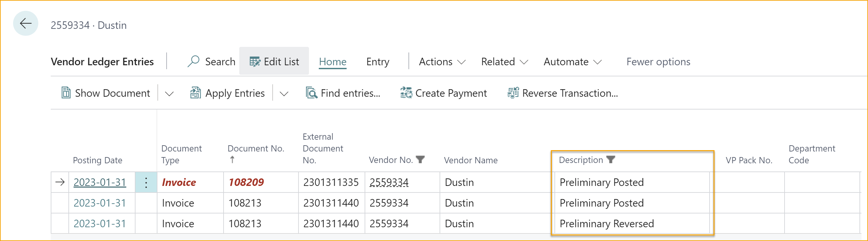Open the first 2023-01-31 posting date link
This screenshot has height=241, width=868.
[x=100, y=183]
